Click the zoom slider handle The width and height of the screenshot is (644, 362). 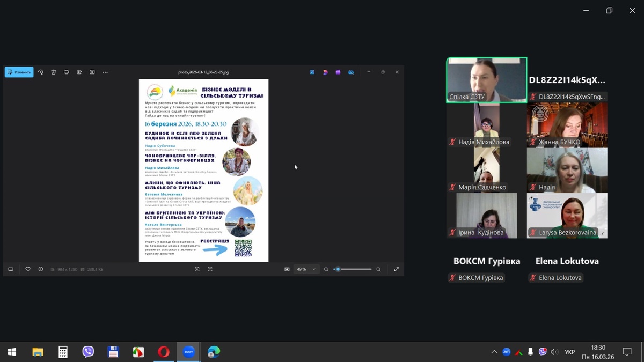coord(338,269)
